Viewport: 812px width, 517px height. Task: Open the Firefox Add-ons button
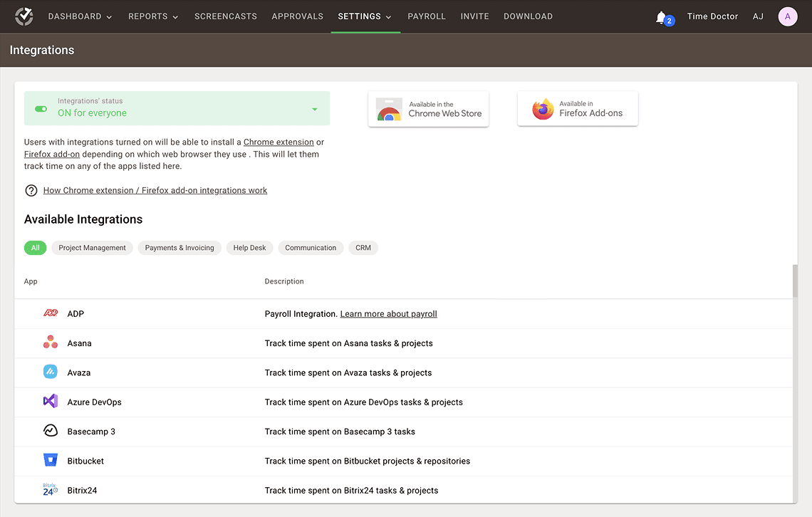pyautogui.click(x=578, y=109)
